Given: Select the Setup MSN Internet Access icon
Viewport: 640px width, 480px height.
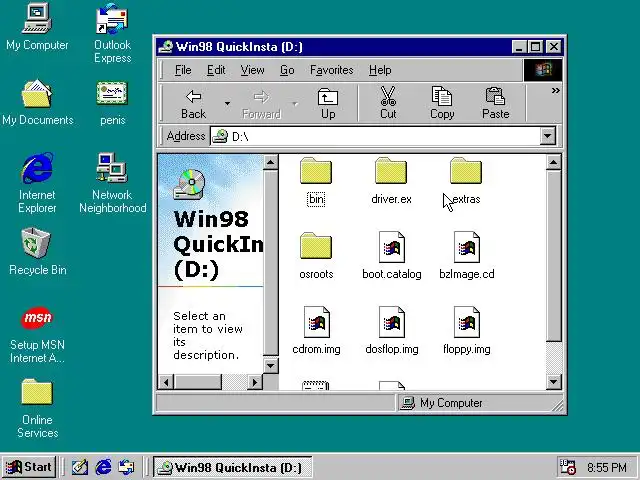Looking at the screenshot, I should click(x=37, y=335).
